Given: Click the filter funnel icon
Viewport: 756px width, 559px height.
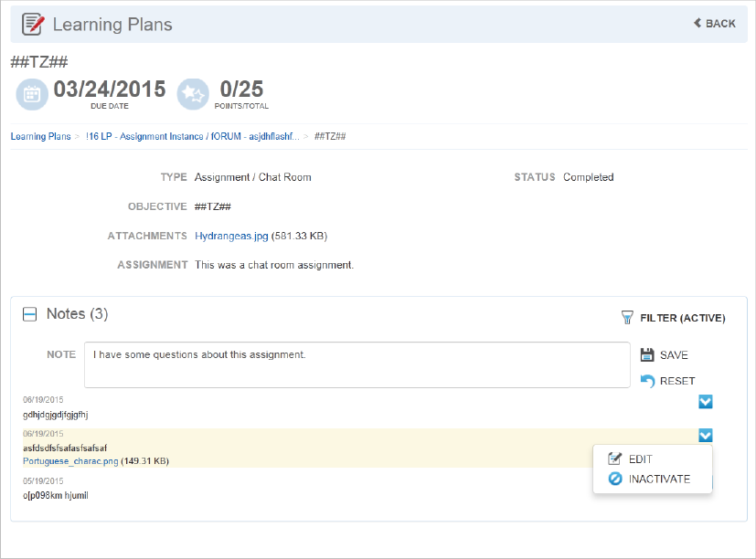Looking at the screenshot, I should tap(627, 318).
